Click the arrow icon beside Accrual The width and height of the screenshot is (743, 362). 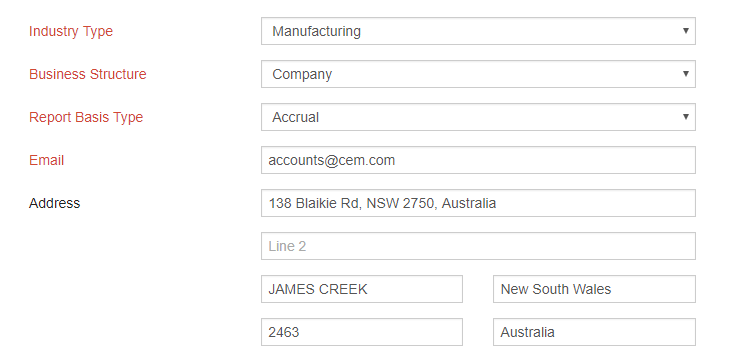click(x=685, y=117)
